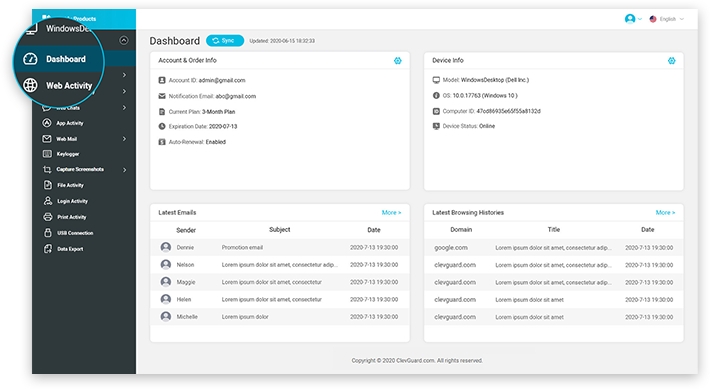Click More link in Latest Browsing Histories
The height and width of the screenshot is (389, 710).
(665, 212)
